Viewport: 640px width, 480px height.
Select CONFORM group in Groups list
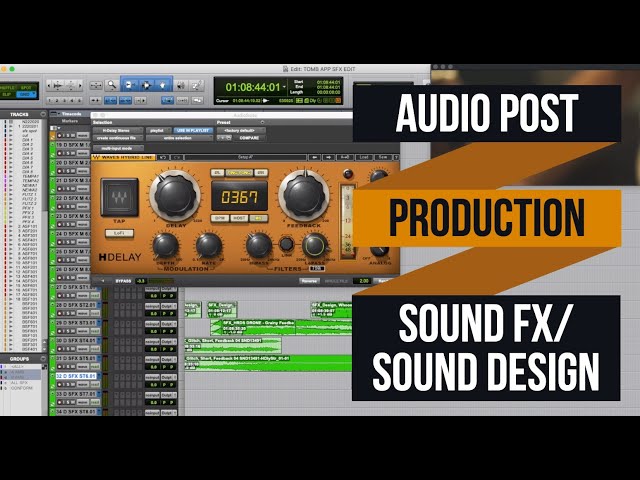[22, 388]
